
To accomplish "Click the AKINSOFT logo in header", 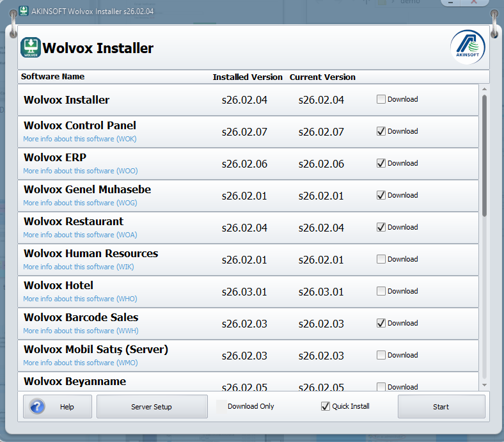I will click(x=468, y=47).
